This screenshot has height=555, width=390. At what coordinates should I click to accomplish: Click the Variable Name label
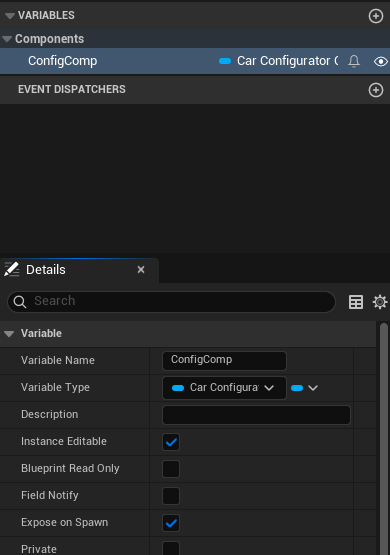pos(58,360)
